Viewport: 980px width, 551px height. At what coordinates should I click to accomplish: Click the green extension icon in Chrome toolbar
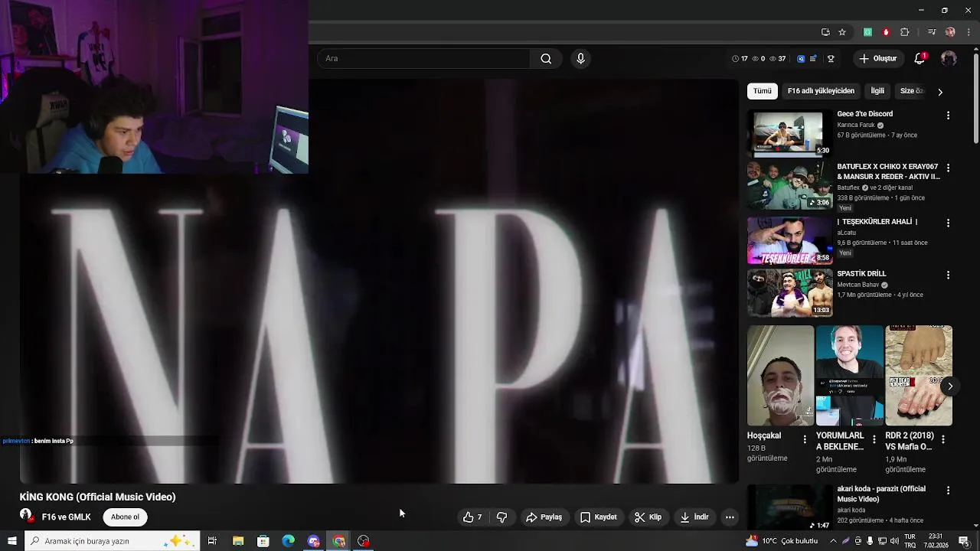point(867,32)
